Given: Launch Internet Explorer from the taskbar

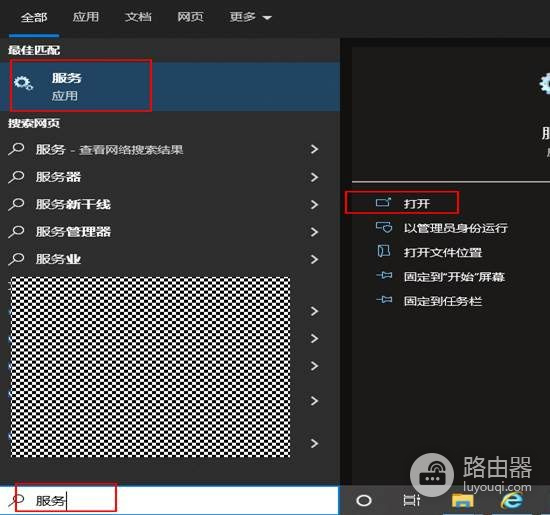Looking at the screenshot, I should 513,501.
